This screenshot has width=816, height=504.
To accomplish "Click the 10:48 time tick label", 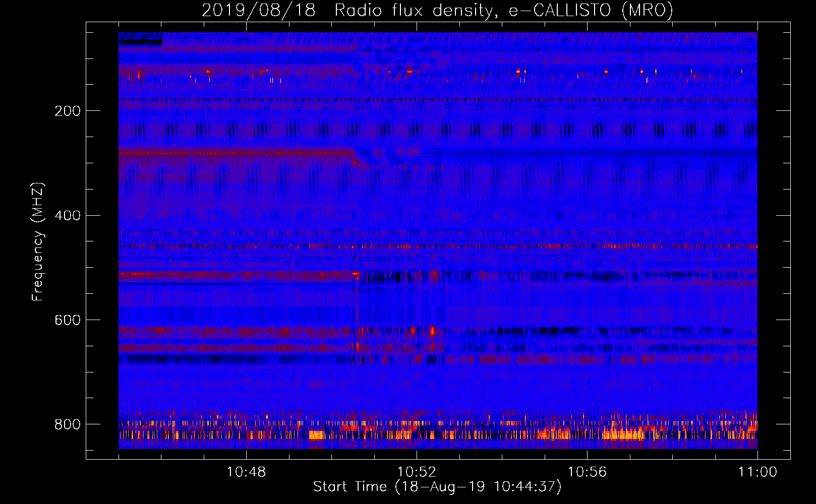I will 246,472.
